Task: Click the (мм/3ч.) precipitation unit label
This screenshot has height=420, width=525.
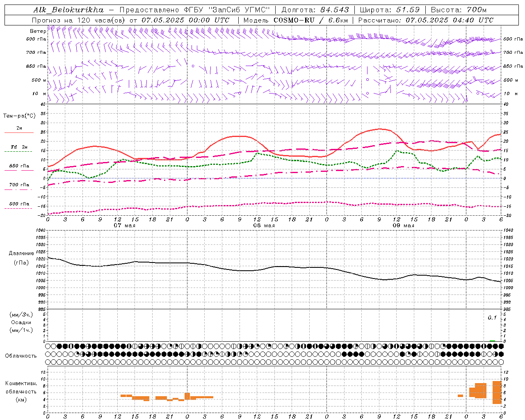Action: (x=21, y=315)
